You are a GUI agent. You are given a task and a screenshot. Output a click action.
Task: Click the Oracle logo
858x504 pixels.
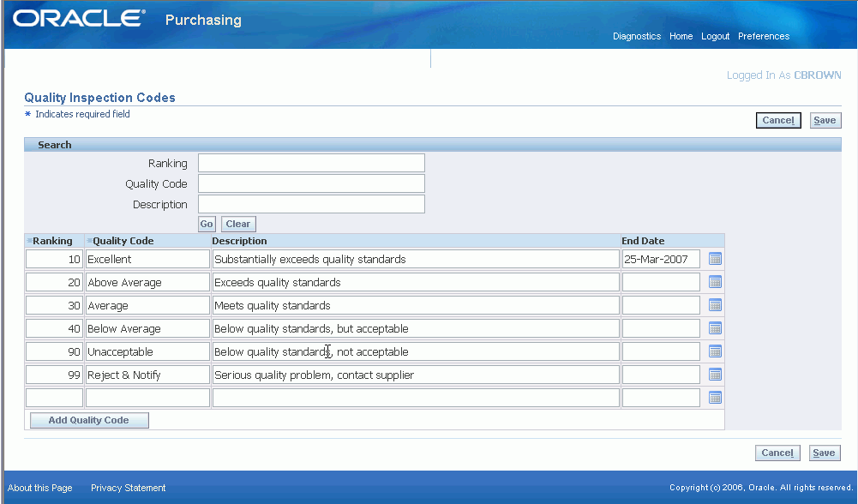pyautogui.click(x=79, y=19)
